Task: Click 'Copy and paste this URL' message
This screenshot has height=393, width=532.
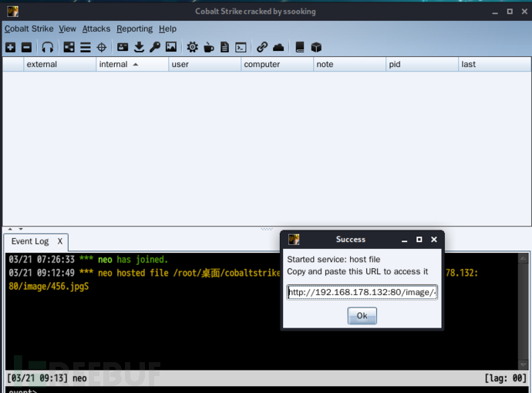Action: tap(357, 271)
